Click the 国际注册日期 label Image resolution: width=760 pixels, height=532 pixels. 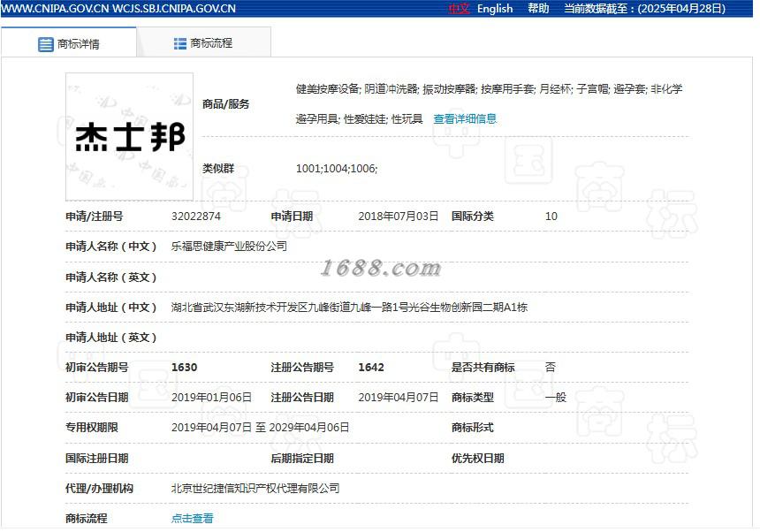click(97, 458)
